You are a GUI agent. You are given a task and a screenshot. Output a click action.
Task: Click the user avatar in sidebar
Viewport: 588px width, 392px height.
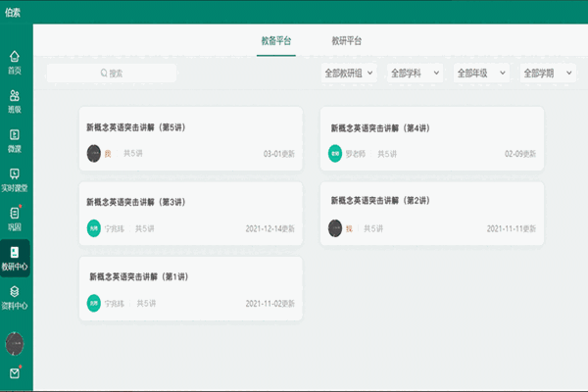pyautogui.click(x=15, y=344)
